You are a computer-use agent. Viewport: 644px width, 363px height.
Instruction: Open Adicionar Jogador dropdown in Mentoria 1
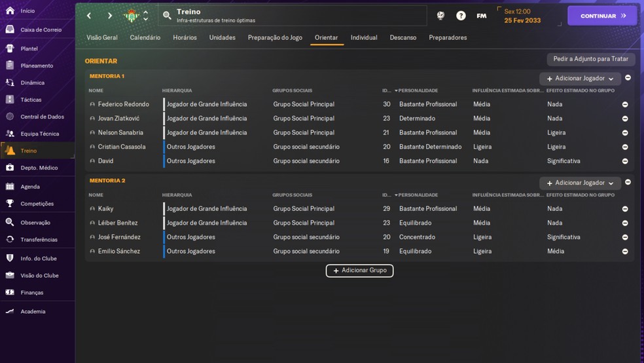[580, 79]
